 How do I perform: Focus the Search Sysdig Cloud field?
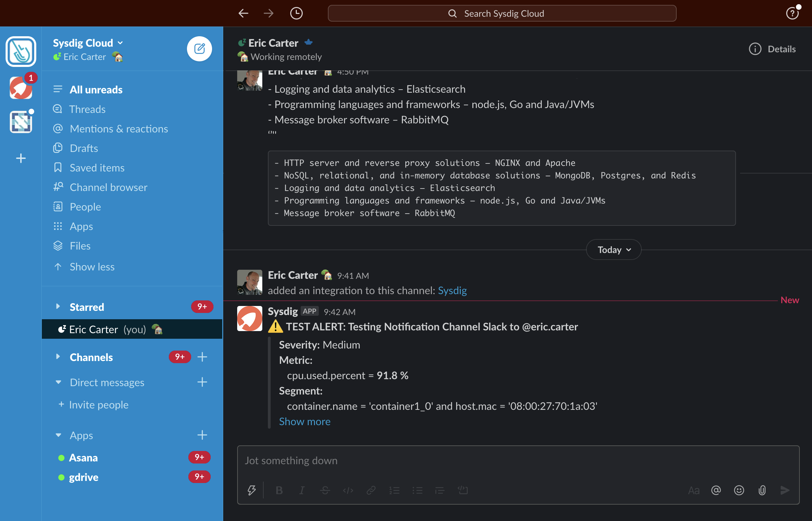(502, 14)
